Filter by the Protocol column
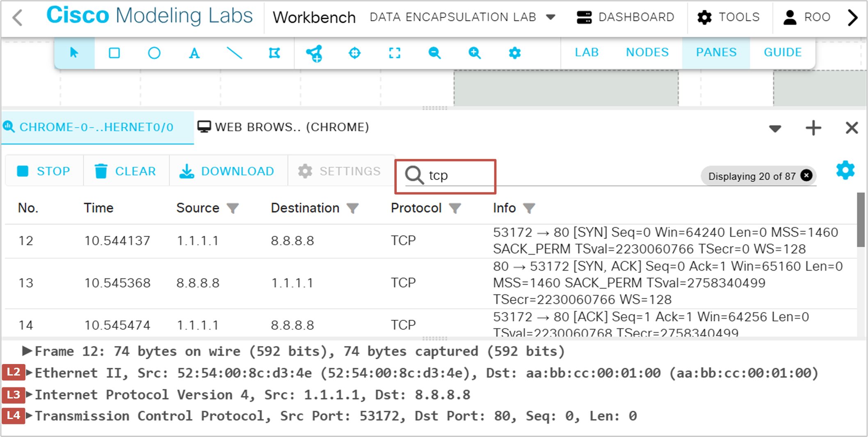The image size is (868, 437). [455, 208]
